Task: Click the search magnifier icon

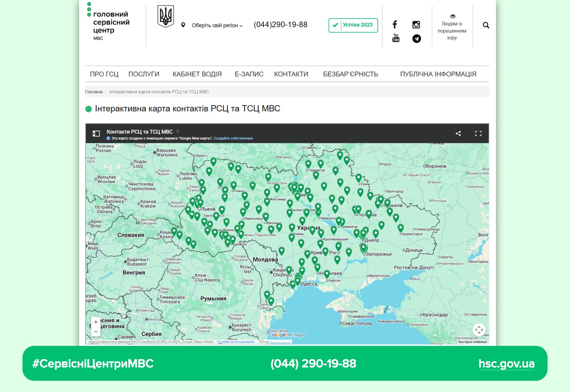Action: [x=486, y=25]
